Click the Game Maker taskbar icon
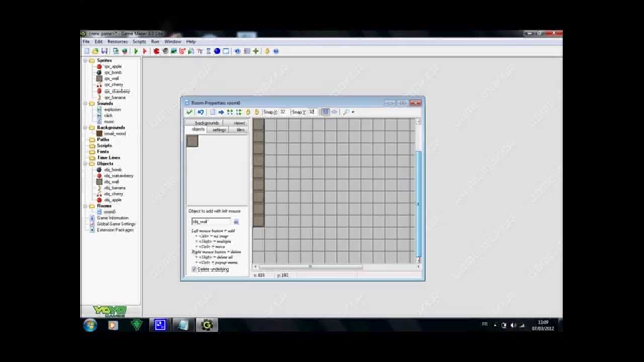This screenshot has width=644, height=362. point(207,325)
